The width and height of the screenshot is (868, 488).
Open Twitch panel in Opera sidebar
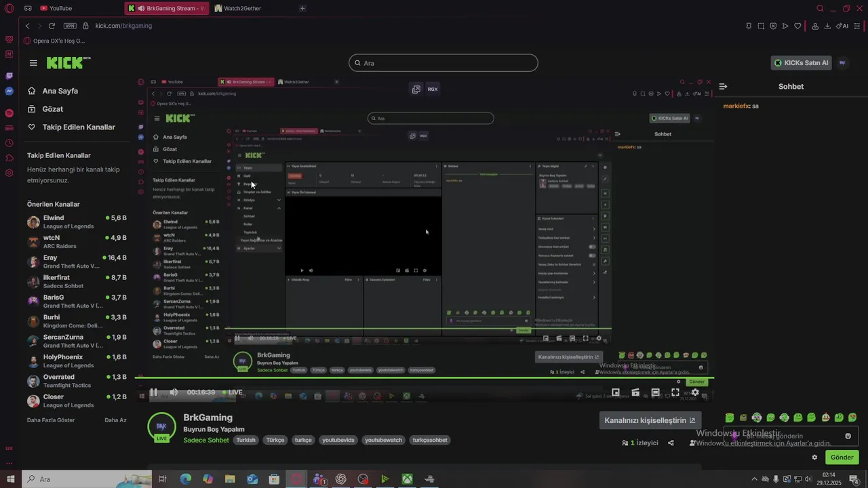click(9, 76)
